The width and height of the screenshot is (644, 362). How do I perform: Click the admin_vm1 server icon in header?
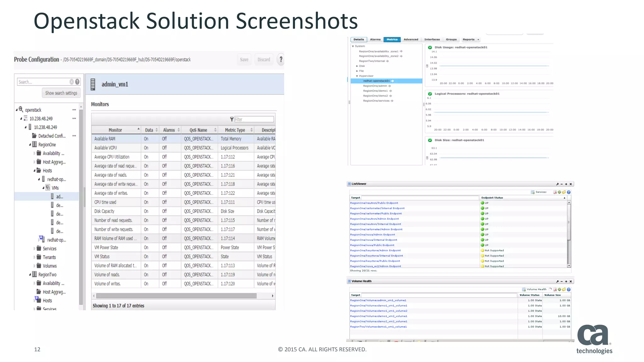tap(93, 84)
